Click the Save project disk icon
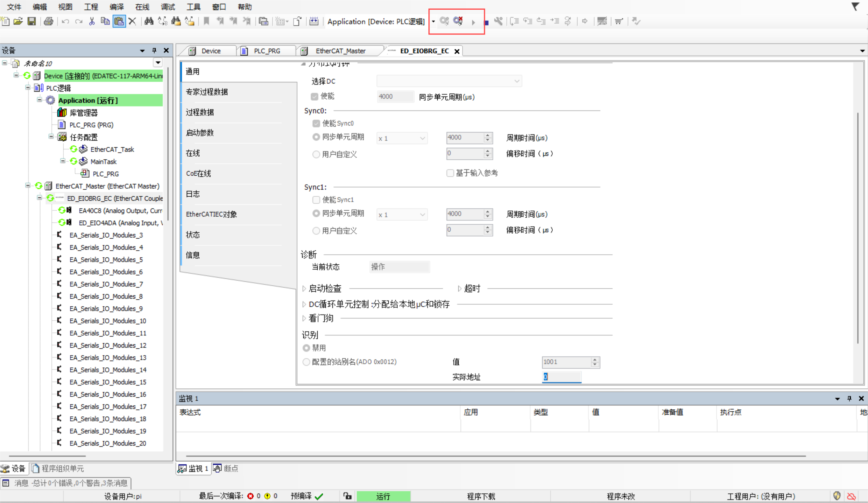Image resolution: width=868 pixels, height=503 pixels. [x=32, y=21]
